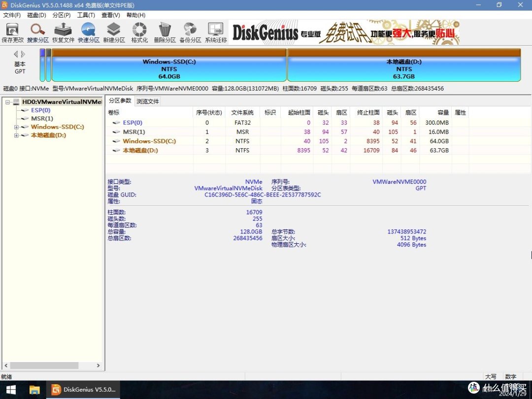
Task: Click the DiskGenius title bar app icon
Action: 4,5
